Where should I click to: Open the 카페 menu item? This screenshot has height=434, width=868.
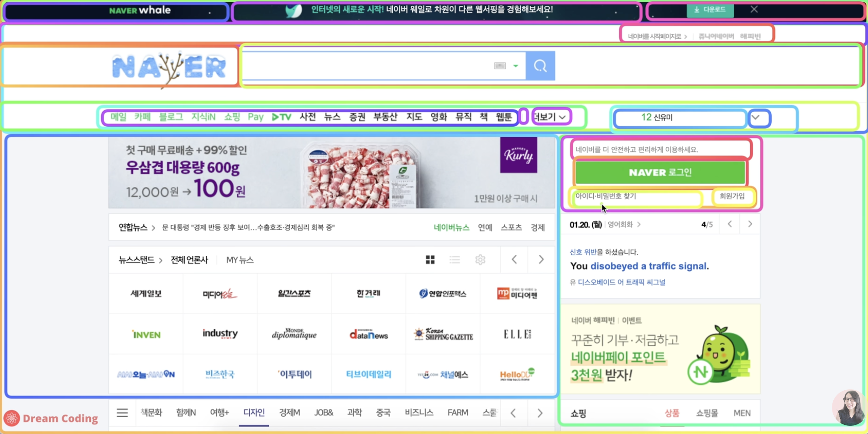pos(142,117)
